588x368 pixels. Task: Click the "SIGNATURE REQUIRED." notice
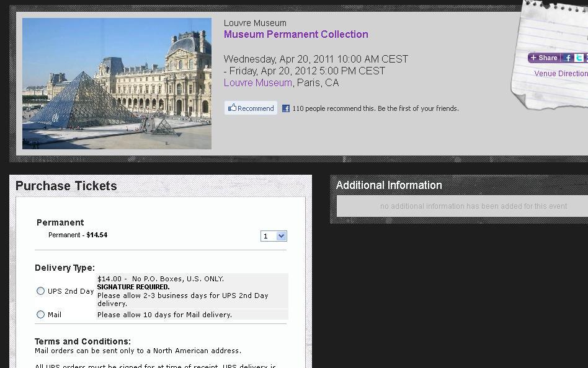tap(133, 287)
